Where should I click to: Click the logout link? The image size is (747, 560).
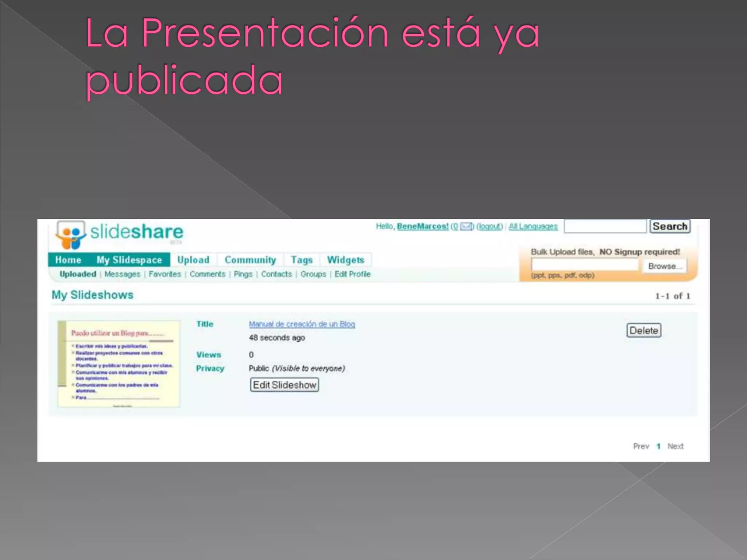pyautogui.click(x=489, y=227)
